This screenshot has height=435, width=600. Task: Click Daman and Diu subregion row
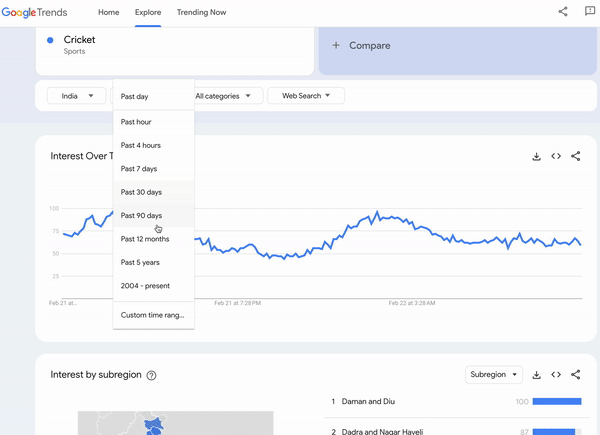[x=456, y=401]
